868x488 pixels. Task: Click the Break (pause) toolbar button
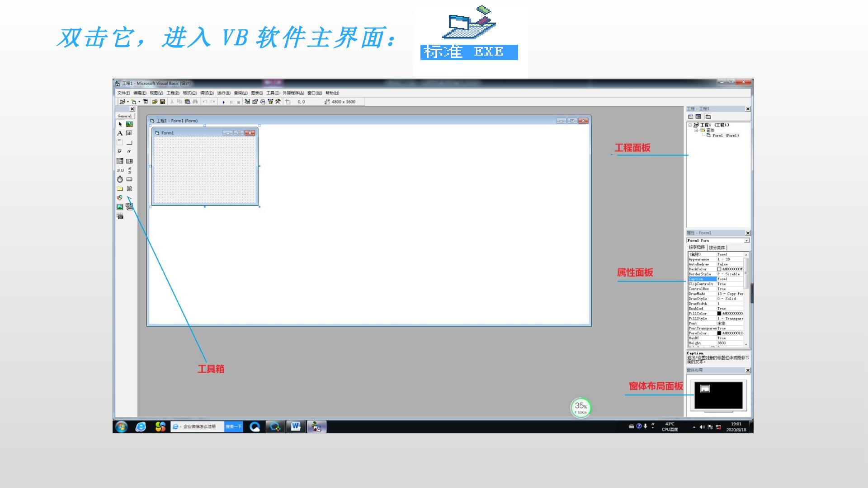pyautogui.click(x=231, y=102)
